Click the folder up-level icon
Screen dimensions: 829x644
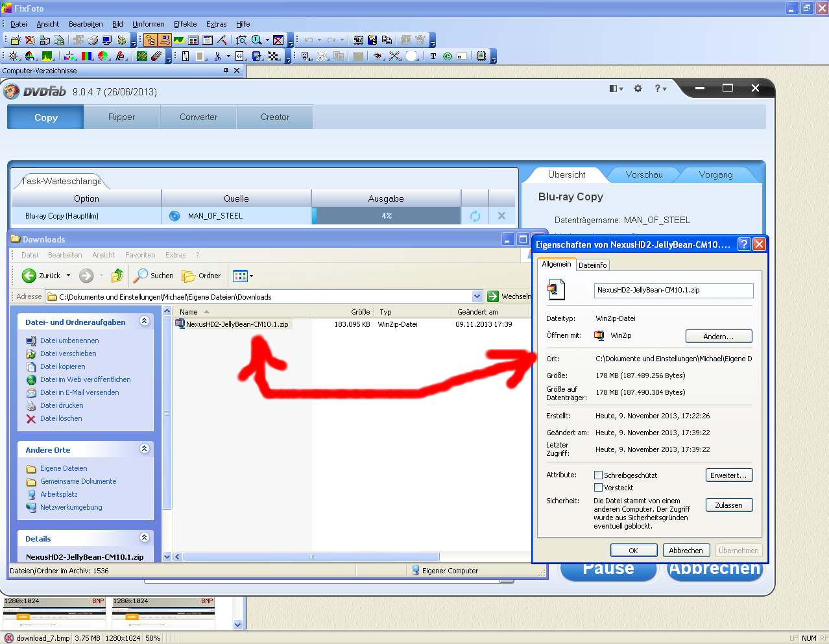(117, 276)
